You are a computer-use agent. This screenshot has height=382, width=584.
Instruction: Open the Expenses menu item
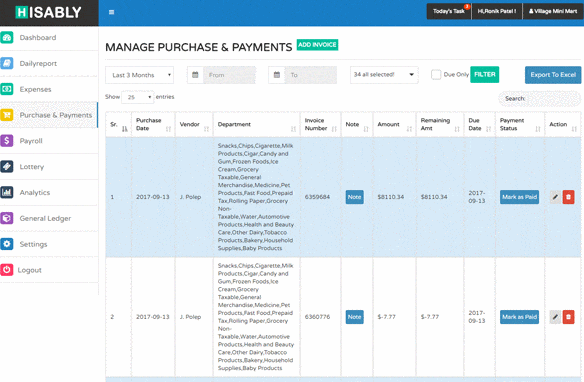(48, 89)
